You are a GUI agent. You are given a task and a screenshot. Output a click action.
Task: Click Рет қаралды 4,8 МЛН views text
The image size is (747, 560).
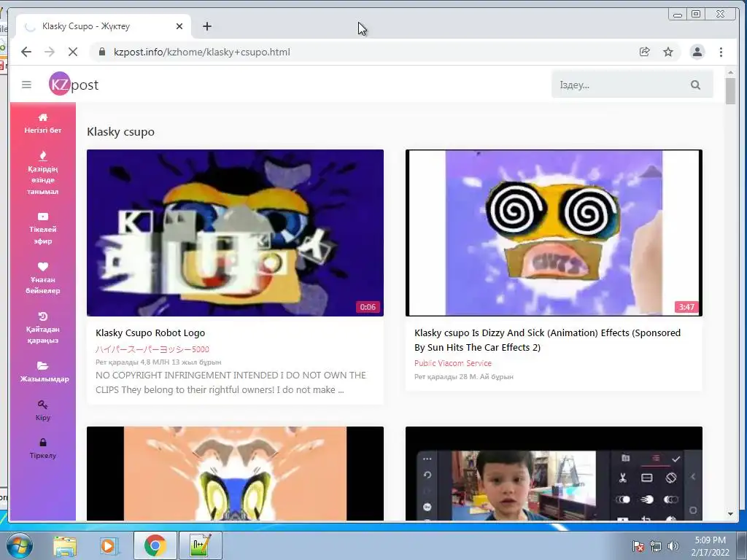click(158, 362)
